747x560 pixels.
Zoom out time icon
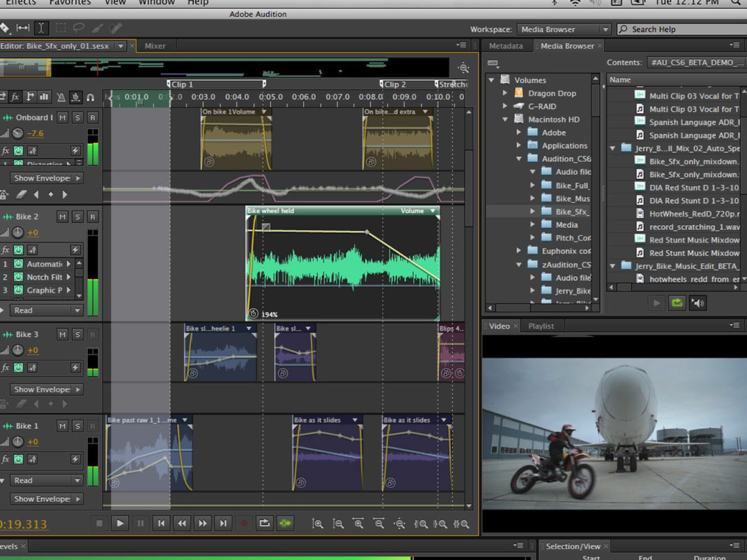(x=379, y=524)
